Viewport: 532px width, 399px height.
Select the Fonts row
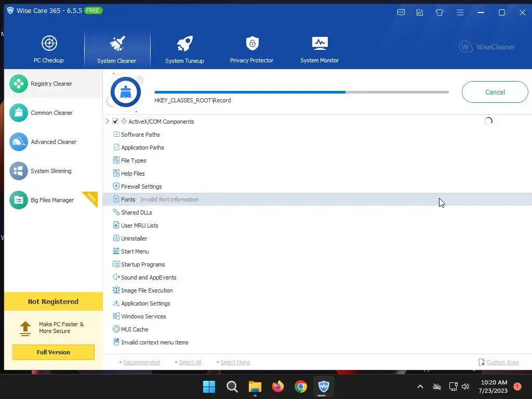(x=317, y=199)
